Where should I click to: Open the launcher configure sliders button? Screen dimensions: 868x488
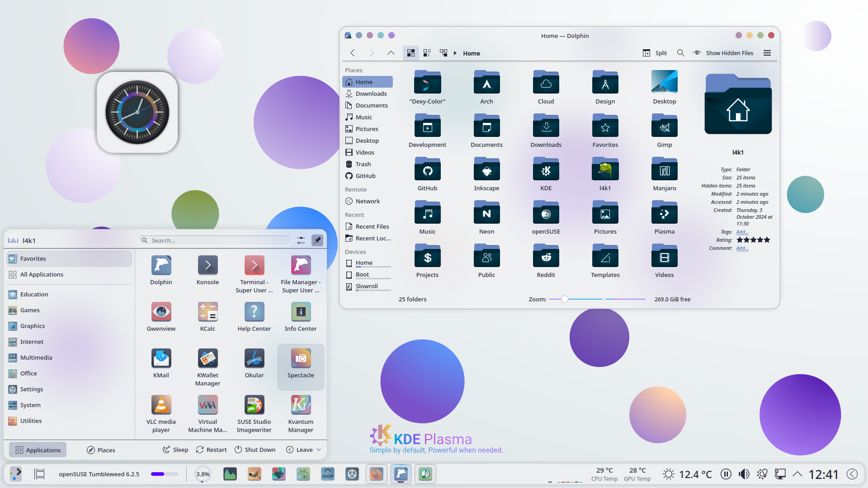click(301, 240)
